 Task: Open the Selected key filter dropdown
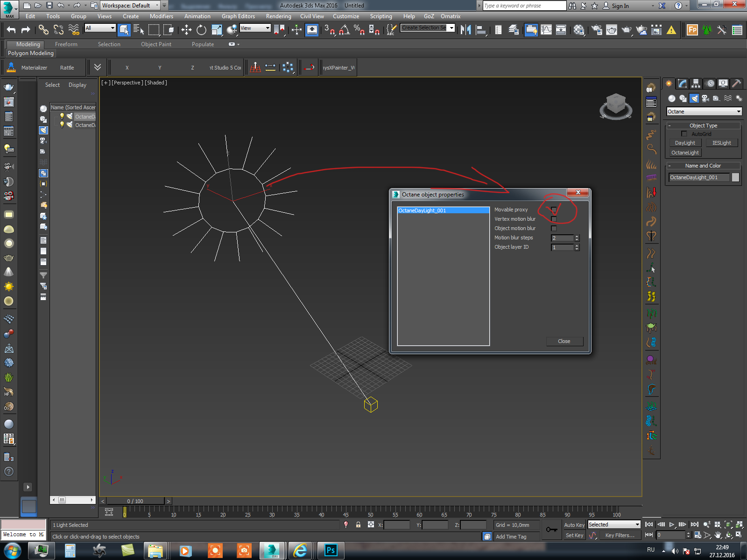point(614,525)
